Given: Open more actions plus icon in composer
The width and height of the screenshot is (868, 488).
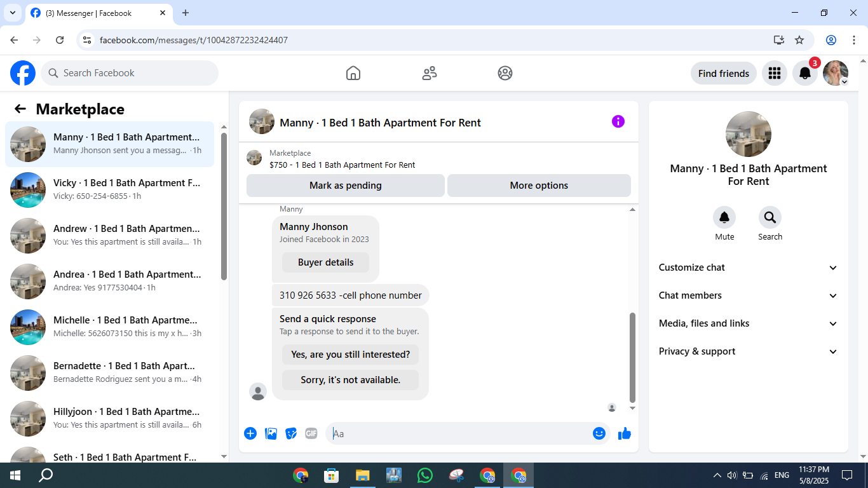Looking at the screenshot, I should tap(250, 433).
